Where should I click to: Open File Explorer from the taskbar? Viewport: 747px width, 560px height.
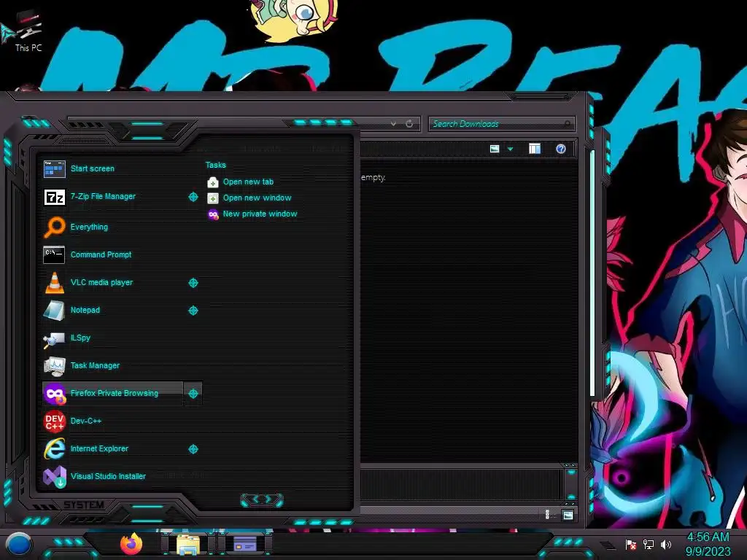tap(189, 544)
